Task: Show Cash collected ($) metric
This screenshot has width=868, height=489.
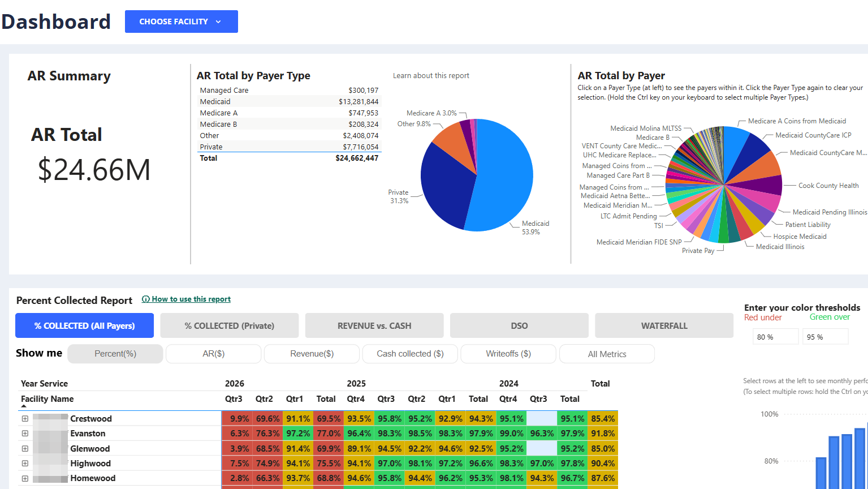Action: pyautogui.click(x=411, y=354)
